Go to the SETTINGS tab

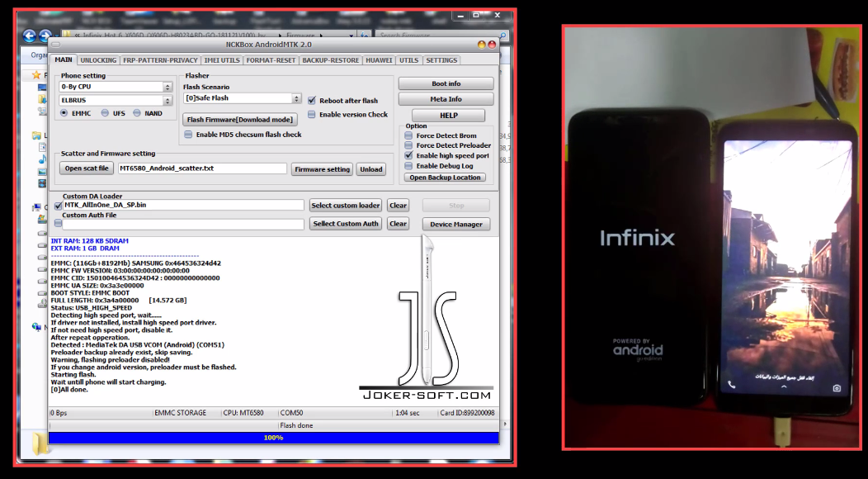(x=441, y=59)
